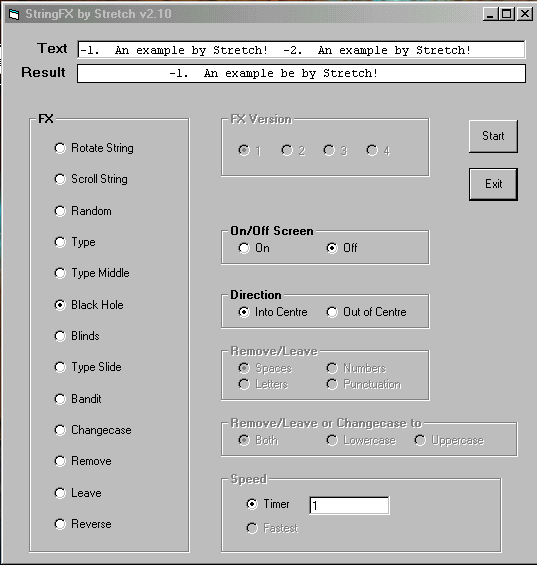Click the Result output box
Screen dimensions: 537x565
point(301,74)
